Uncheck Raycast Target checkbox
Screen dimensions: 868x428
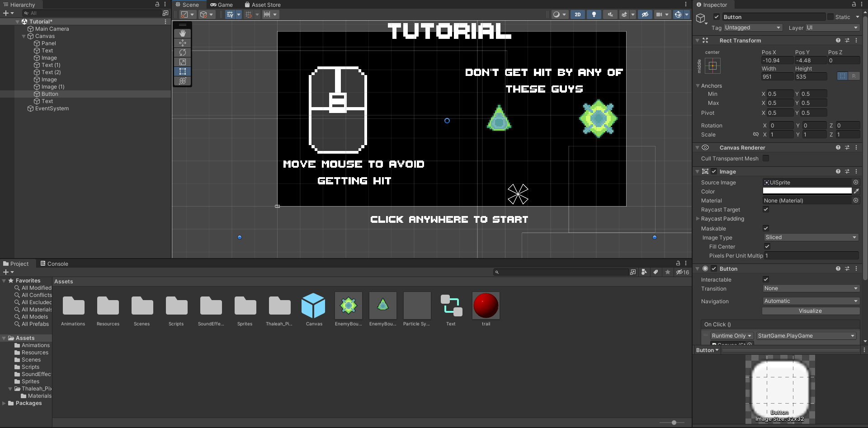[766, 209]
